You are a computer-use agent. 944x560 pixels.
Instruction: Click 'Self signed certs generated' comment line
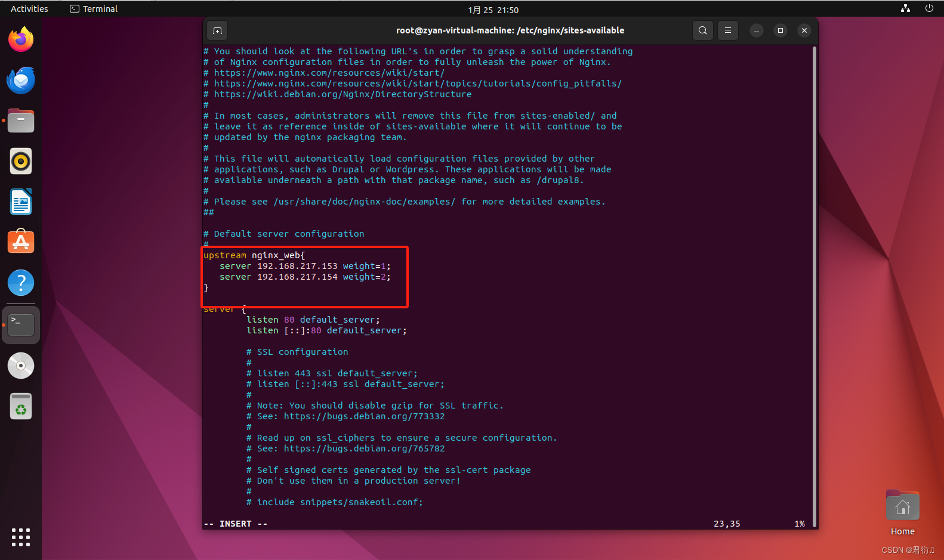pos(388,470)
